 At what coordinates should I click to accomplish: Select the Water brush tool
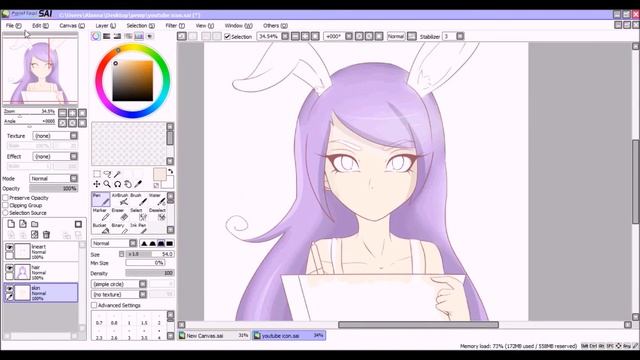coord(157,199)
